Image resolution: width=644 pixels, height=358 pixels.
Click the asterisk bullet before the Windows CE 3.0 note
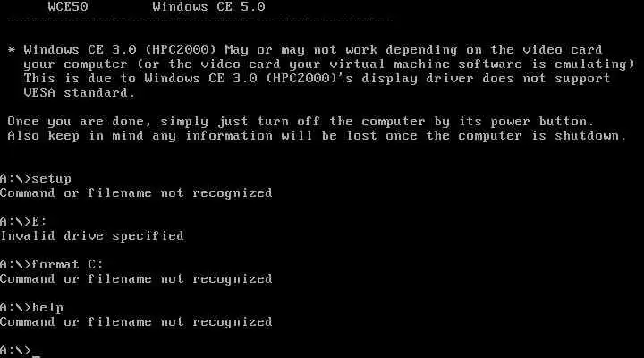12,50
